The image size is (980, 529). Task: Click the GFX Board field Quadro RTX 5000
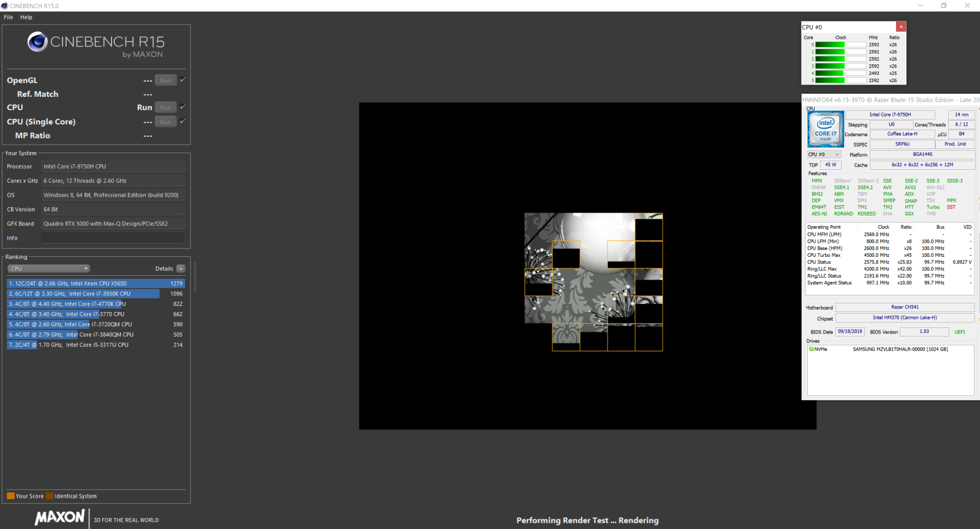[113, 224]
